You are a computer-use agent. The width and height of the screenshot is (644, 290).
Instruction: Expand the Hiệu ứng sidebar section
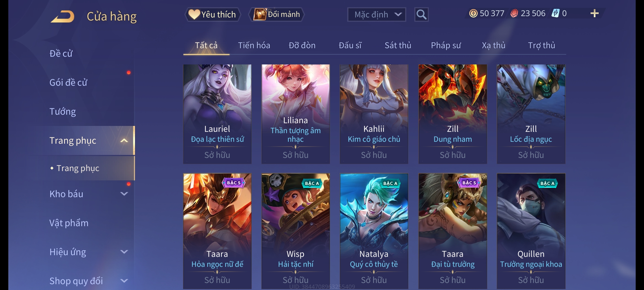(124, 252)
